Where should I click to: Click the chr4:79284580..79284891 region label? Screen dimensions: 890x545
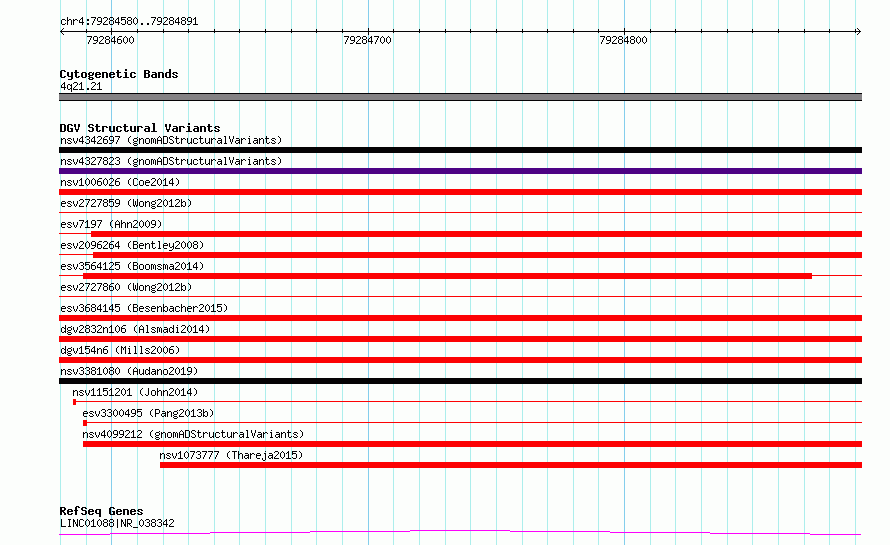coord(129,22)
